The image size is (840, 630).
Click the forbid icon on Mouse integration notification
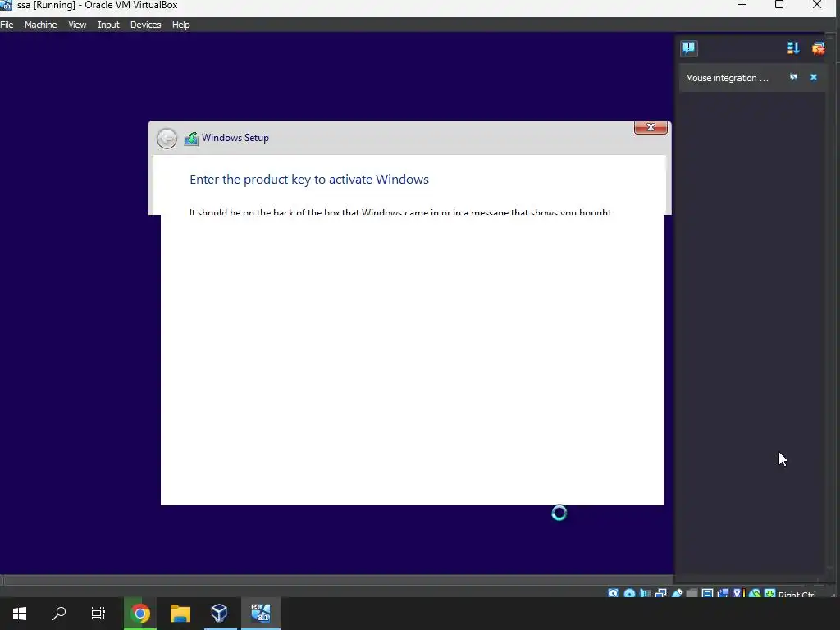pos(793,77)
